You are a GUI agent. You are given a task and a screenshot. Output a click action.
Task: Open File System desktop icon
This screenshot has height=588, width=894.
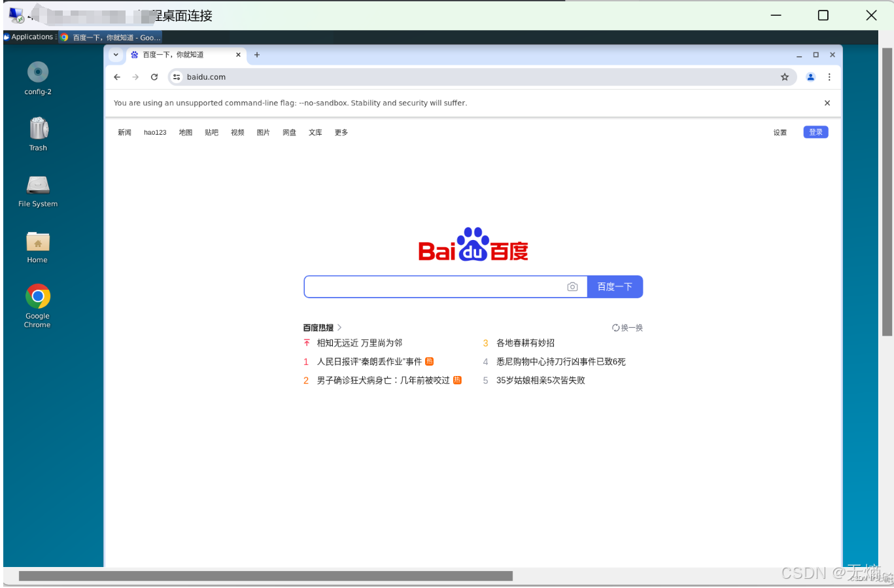pos(38,191)
